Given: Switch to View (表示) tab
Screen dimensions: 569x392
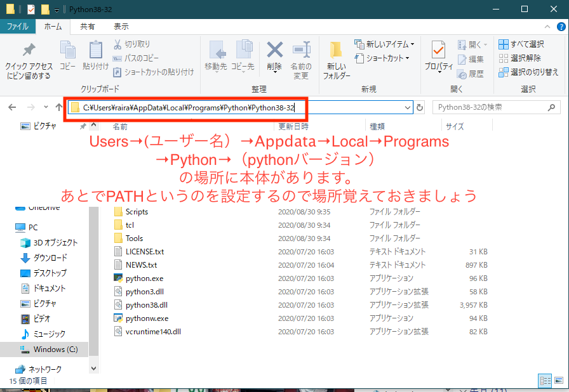Looking at the screenshot, I should tap(121, 27).
